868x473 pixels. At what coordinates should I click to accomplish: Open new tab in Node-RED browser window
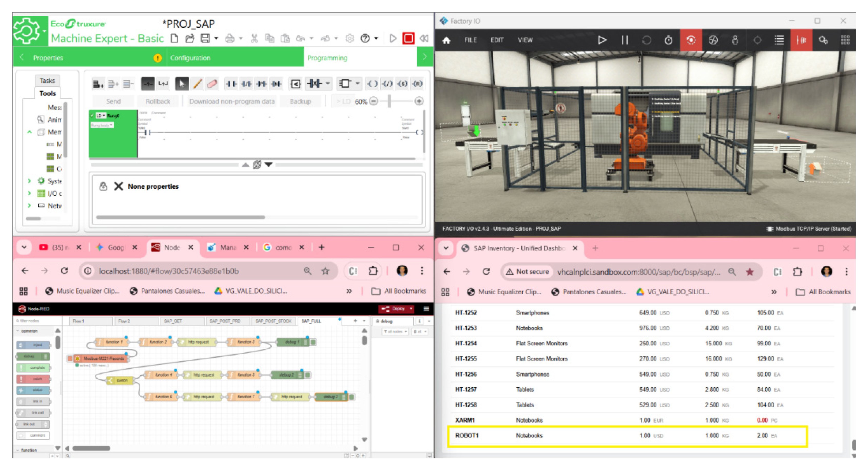[321, 248]
